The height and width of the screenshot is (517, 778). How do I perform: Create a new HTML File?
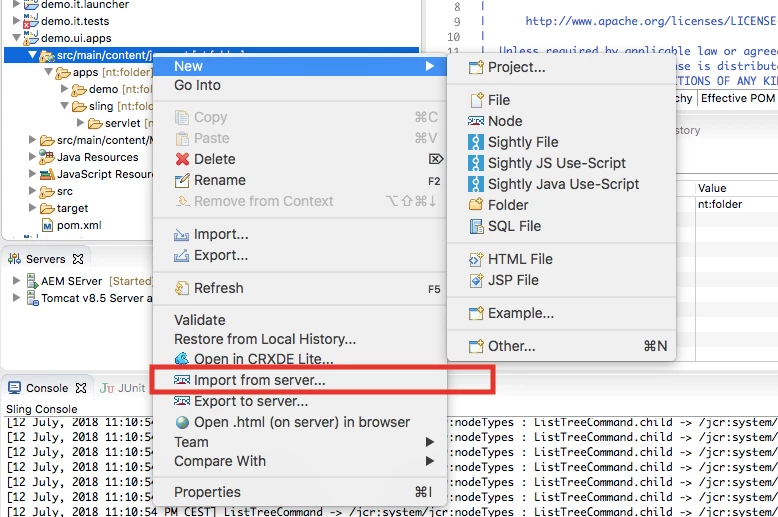(562, 259)
